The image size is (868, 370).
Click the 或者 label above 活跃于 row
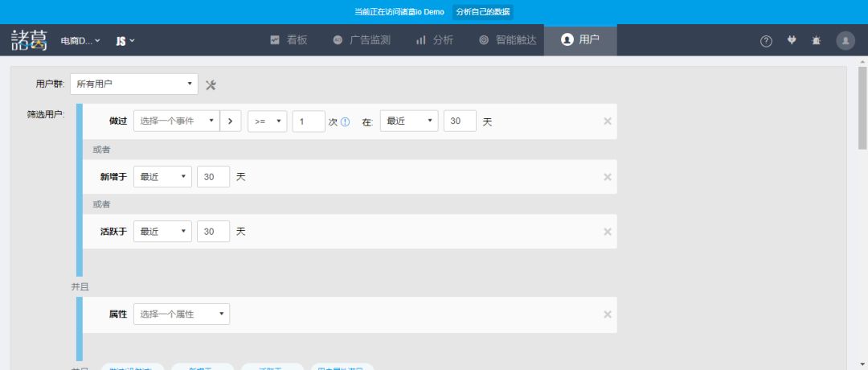point(101,204)
